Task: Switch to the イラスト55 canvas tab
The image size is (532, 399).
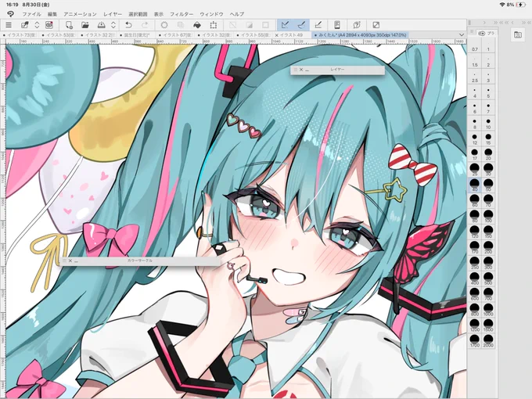Action: (x=253, y=35)
